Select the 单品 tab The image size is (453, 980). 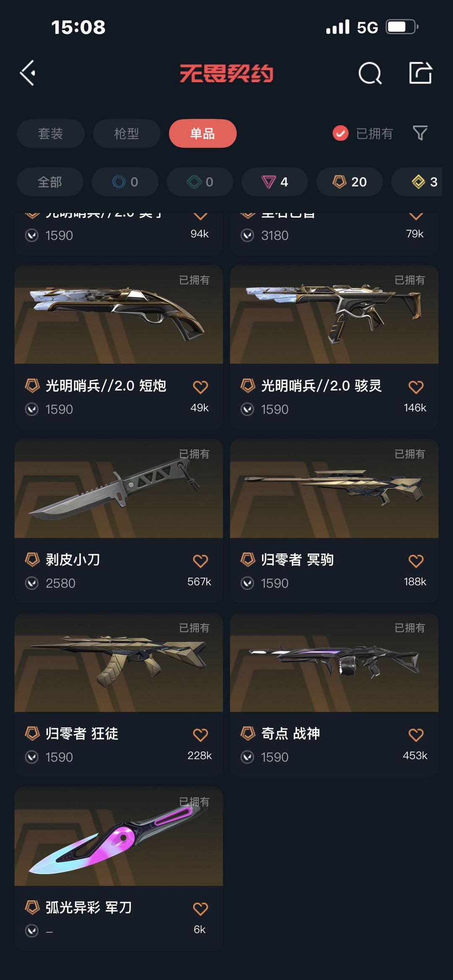tap(203, 133)
